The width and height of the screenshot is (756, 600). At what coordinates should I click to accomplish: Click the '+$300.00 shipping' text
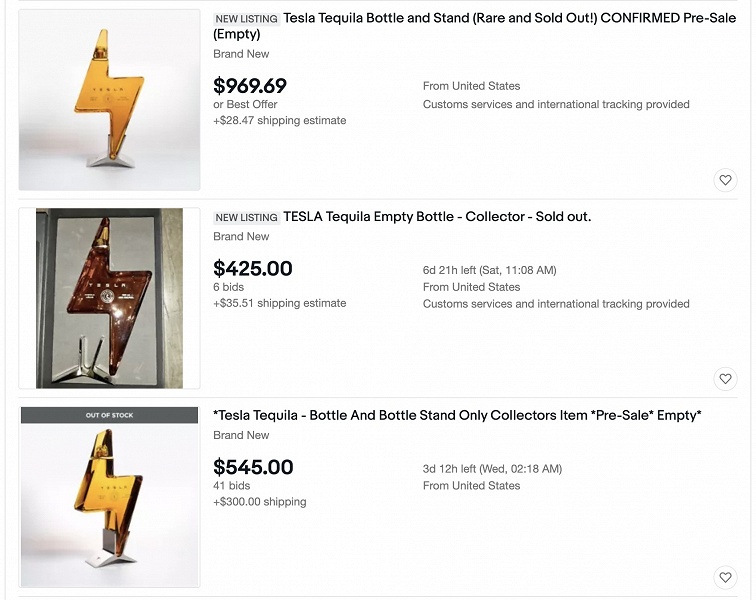[x=259, y=502]
